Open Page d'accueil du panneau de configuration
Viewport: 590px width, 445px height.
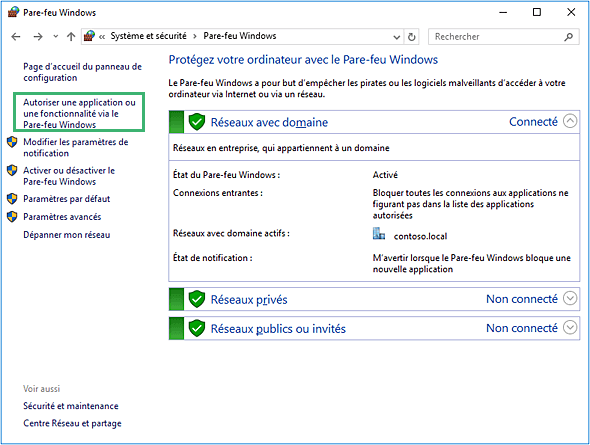tap(82, 72)
